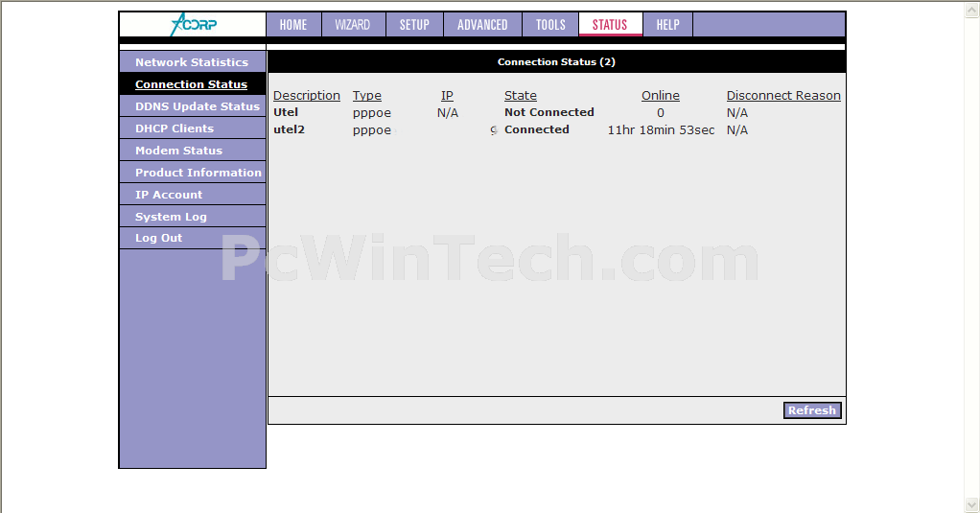Click the Disconnect Reason column header
Image resolution: width=980 pixels, height=513 pixels.
coord(783,96)
